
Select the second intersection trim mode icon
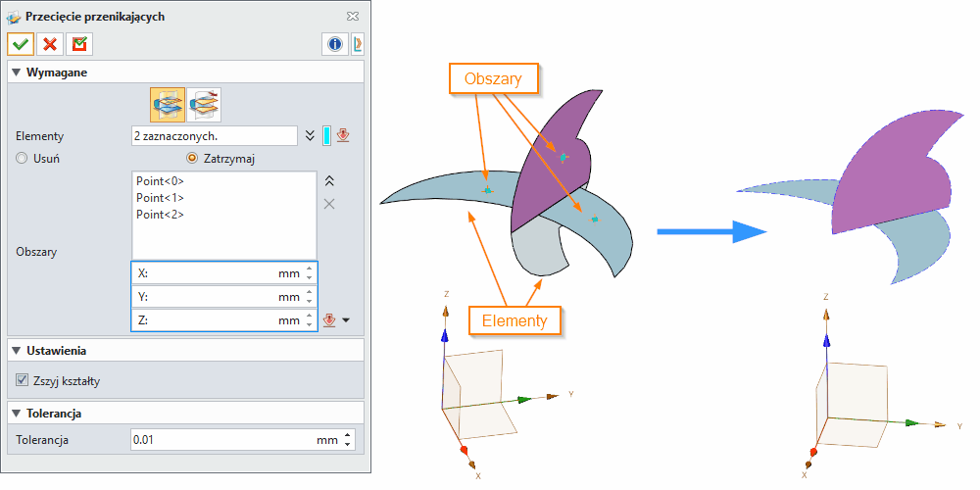(204, 103)
